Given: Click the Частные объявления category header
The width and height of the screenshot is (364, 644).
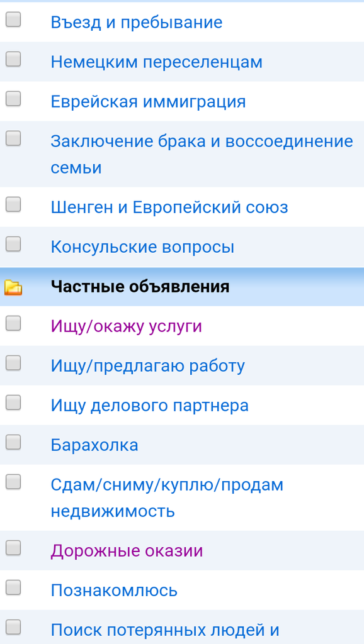Looking at the screenshot, I should point(140,287).
